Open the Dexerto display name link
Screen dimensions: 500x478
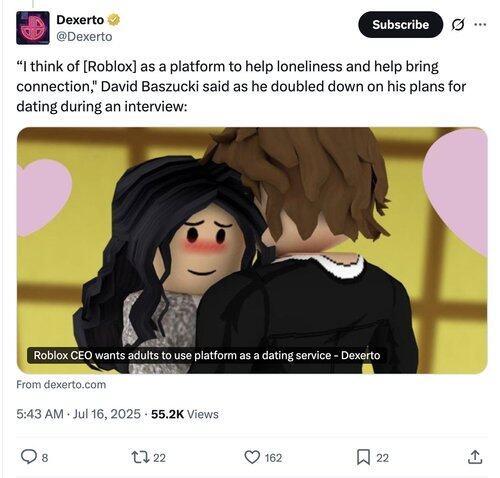pos(80,20)
